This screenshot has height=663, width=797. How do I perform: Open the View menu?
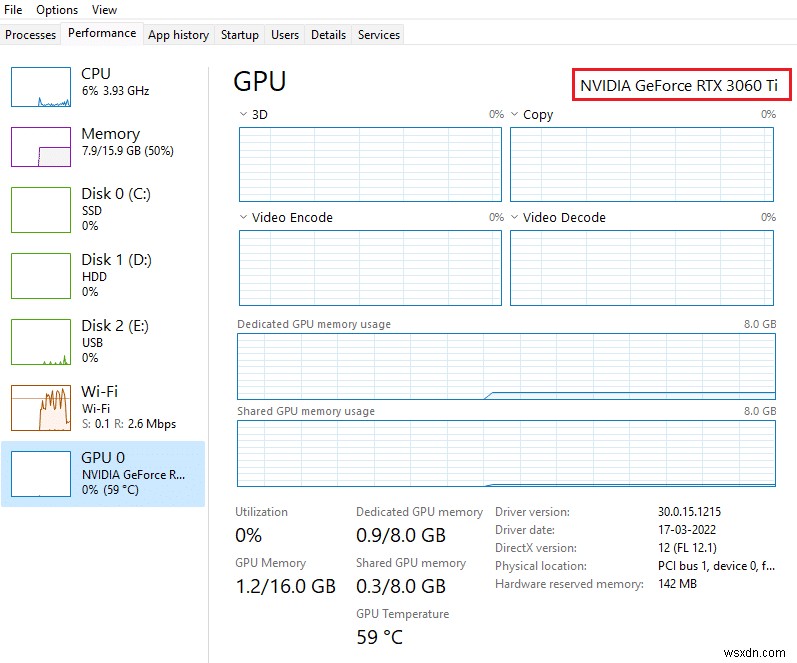104,10
